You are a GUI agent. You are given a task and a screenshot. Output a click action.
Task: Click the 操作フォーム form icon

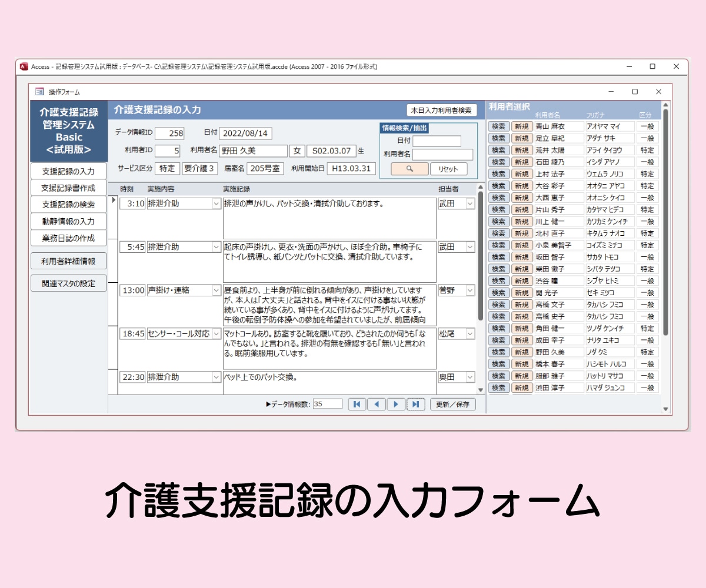(x=39, y=92)
